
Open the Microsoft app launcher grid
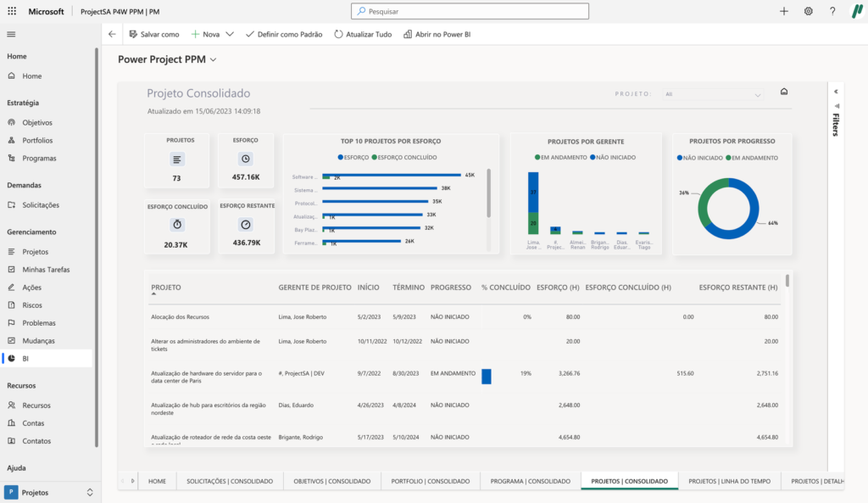point(11,12)
